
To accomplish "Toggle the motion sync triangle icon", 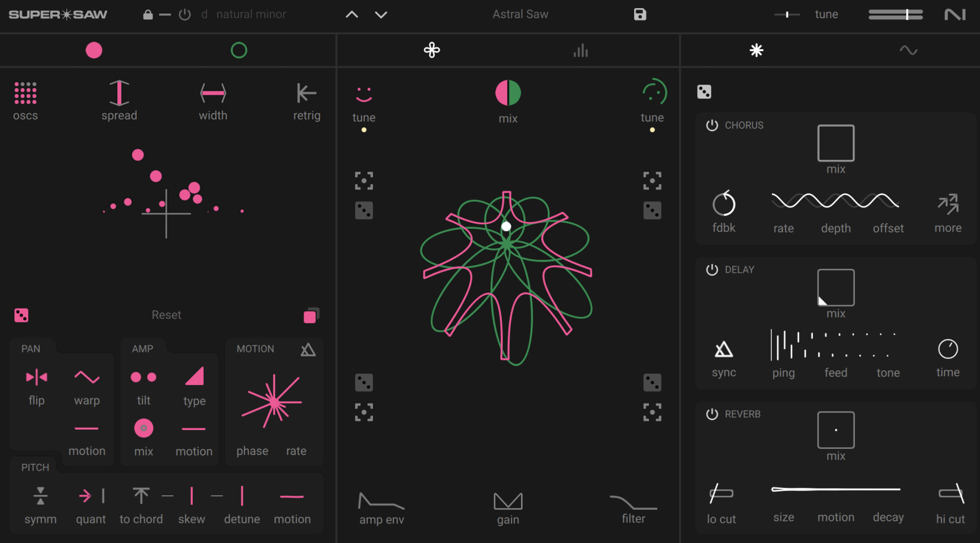I will point(308,349).
